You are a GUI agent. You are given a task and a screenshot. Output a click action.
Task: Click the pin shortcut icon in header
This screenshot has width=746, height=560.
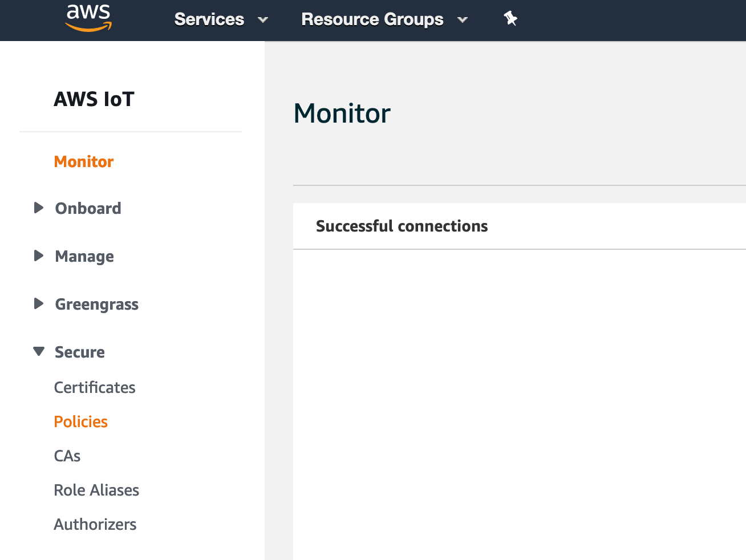(x=510, y=19)
